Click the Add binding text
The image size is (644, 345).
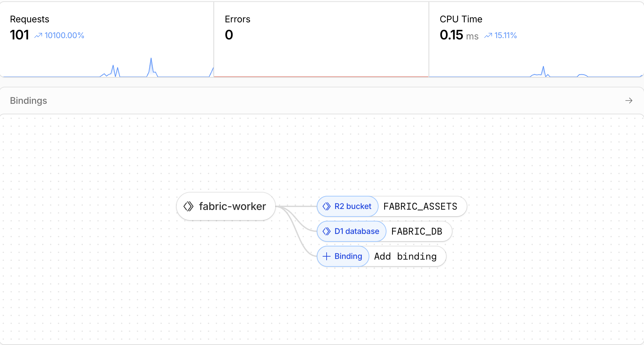click(x=405, y=256)
